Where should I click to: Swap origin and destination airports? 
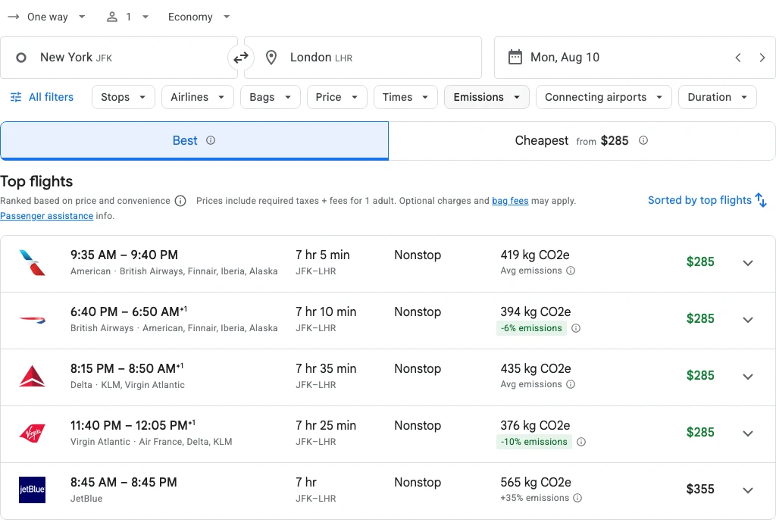(241, 58)
